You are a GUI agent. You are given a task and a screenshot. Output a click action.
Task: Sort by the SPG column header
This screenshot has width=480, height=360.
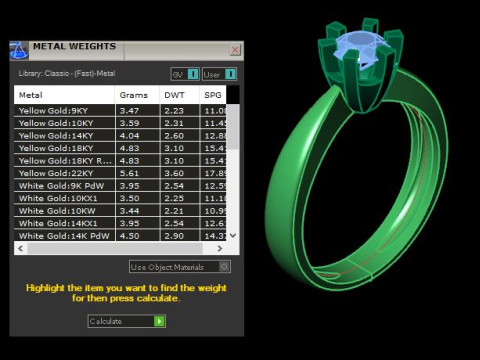click(x=213, y=95)
